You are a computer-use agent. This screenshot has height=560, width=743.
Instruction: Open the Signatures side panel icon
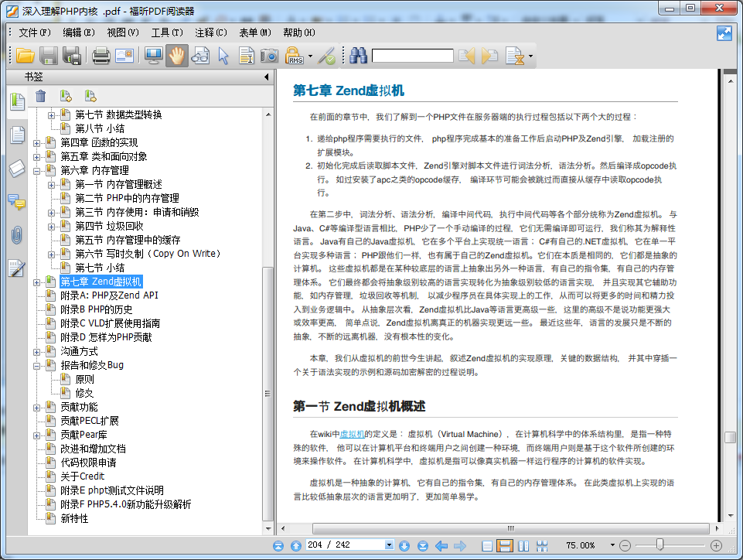16,268
